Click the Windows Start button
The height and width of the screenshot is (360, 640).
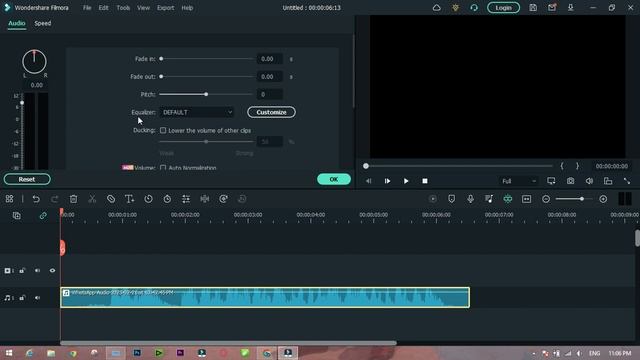[9, 353]
